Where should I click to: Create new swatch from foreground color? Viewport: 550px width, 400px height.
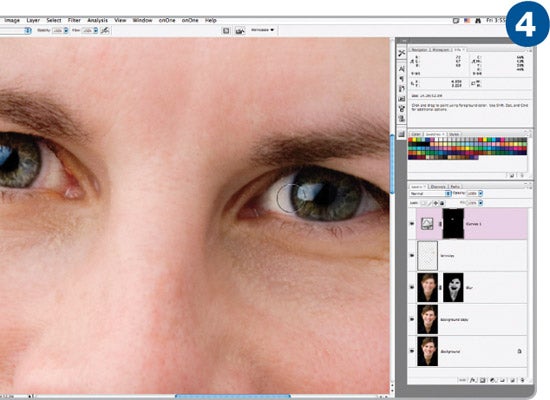tap(512, 175)
